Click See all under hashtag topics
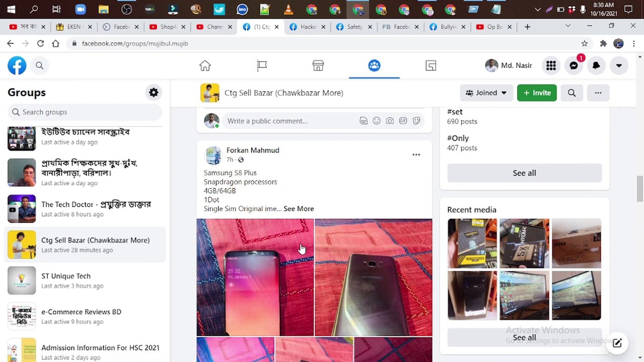This screenshot has width=644, height=362. [x=524, y=173]
